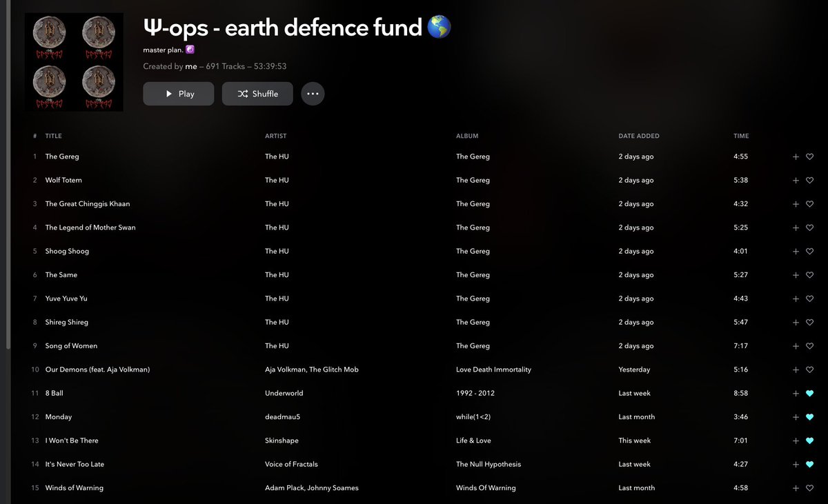The width and height of the screenshot is (828, 504).
Task: Open the three-dot more options menu
Action: [x=313, y=94]
